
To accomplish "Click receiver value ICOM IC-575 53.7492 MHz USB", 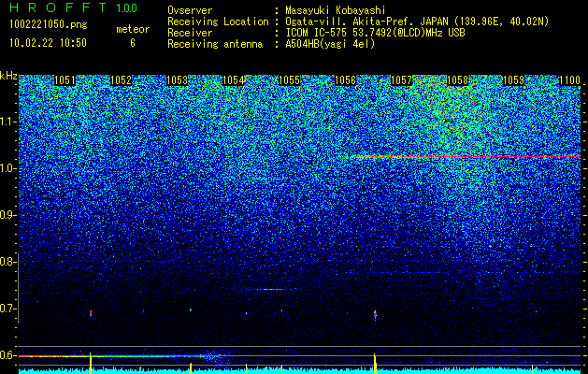I will 375,33.
